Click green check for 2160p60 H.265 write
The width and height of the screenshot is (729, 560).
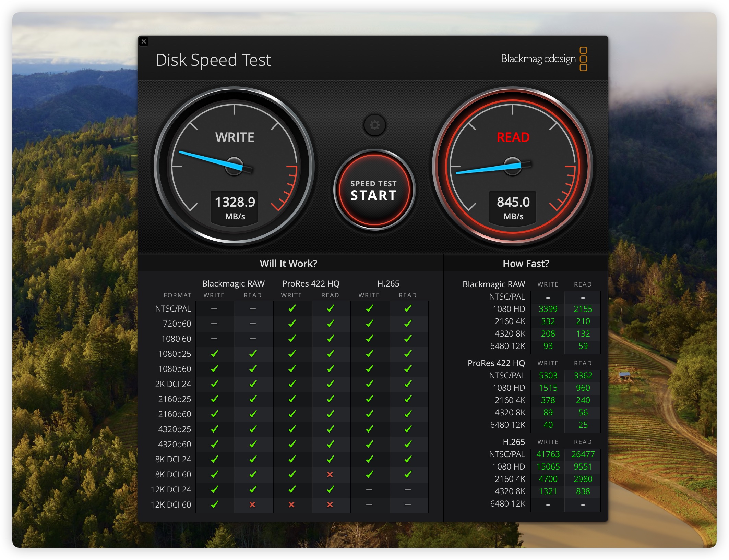(369, 414)
